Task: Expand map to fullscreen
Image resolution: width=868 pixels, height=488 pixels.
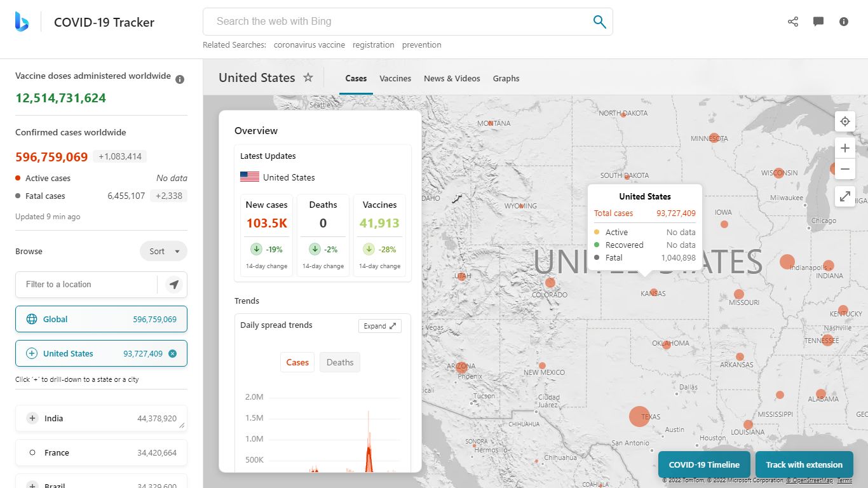Action: (x=844, y=196)
